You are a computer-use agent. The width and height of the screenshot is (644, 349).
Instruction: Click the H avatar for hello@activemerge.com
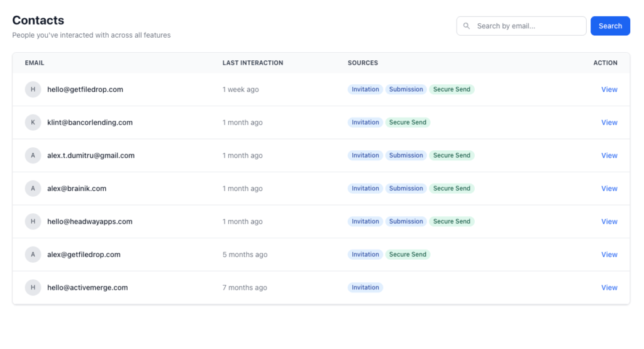tap(33, 287)
